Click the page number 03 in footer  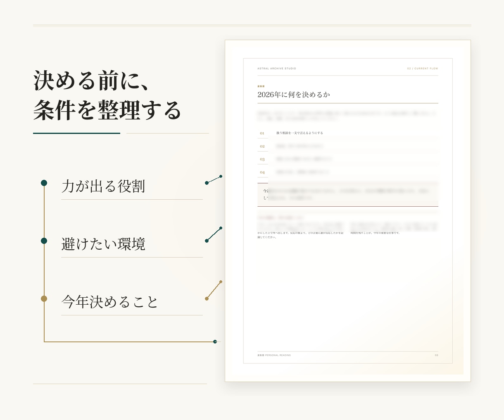tap(436, 355)
